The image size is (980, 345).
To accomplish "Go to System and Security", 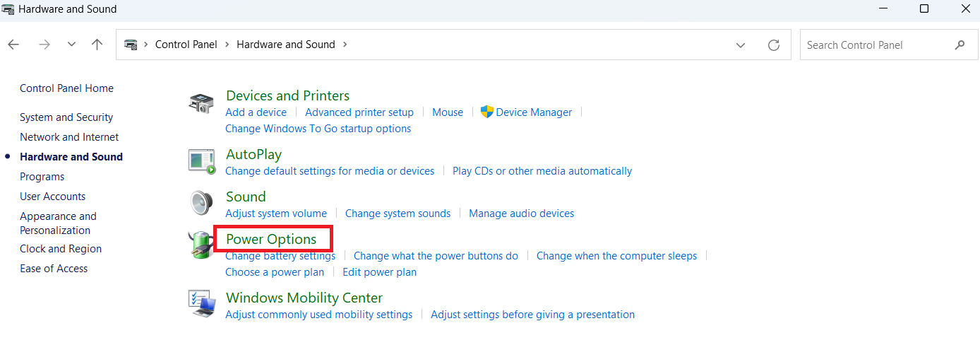I will tap(66, 117).
